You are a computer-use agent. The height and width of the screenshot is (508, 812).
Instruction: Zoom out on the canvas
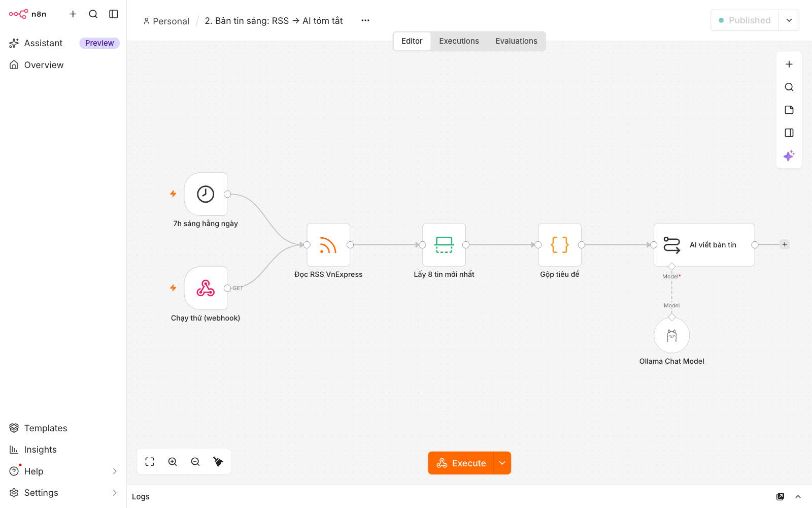195,462
